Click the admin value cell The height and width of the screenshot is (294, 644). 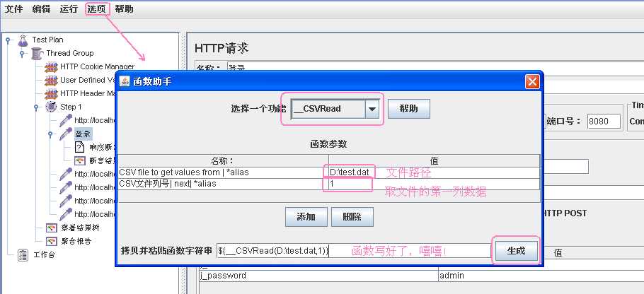pyautogui.click(x=541, y=276)
